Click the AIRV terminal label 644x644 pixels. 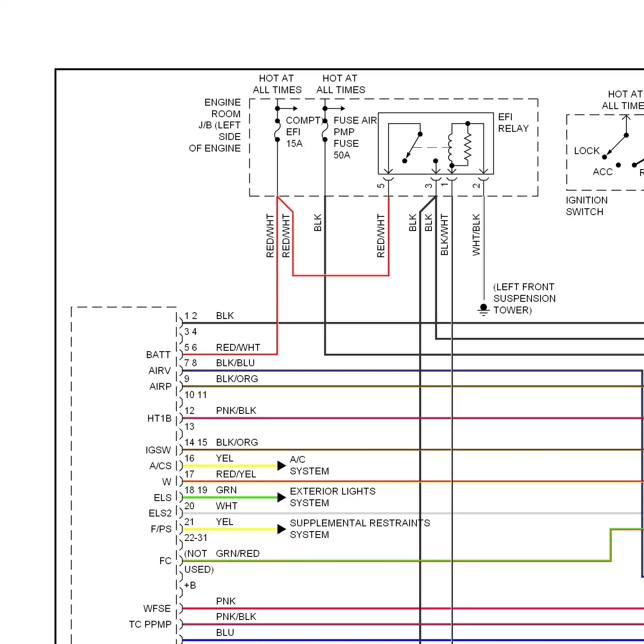(160, 371)
